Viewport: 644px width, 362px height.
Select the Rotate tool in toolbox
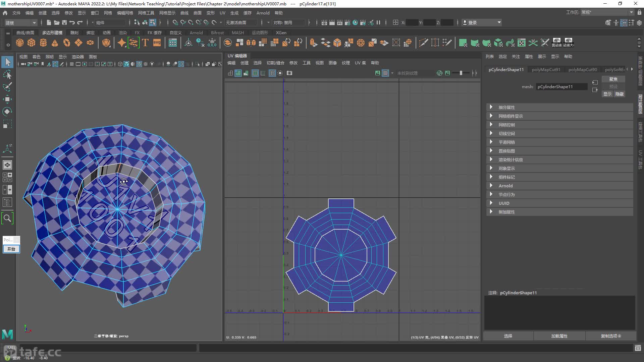7,111
